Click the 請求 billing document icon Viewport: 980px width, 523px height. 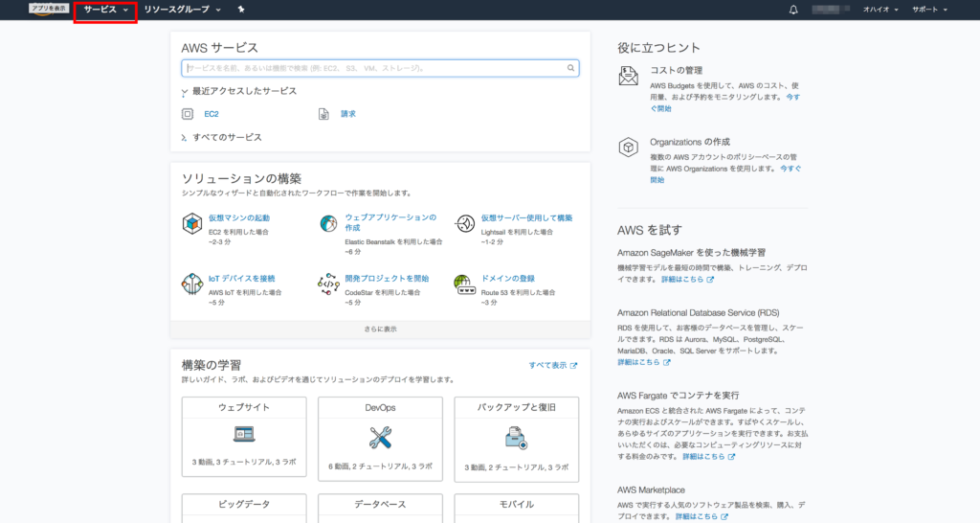[323, 114]
